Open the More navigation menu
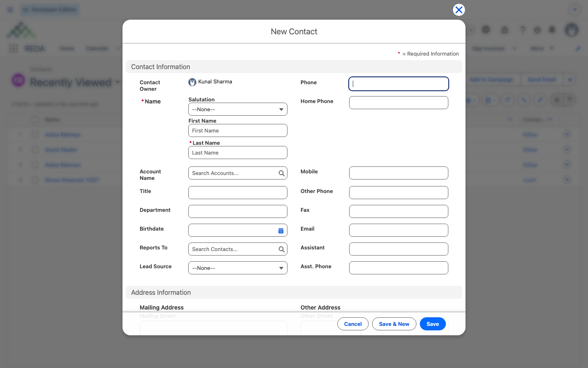588x368 pixels. 542,49
